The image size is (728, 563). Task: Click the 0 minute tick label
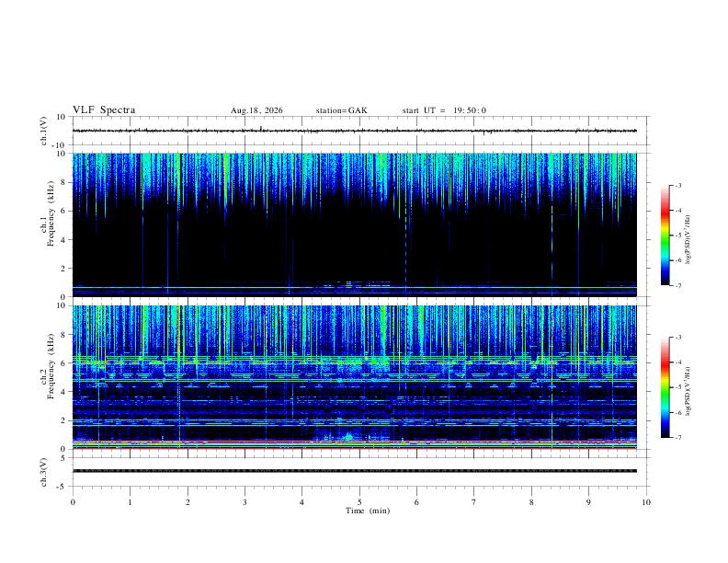[x=73, y=502]
